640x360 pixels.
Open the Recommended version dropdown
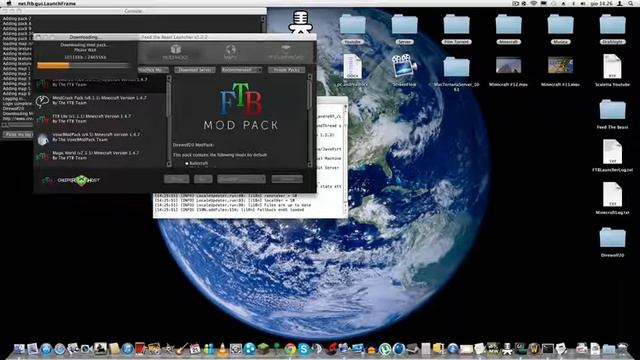tap(241, 70)
